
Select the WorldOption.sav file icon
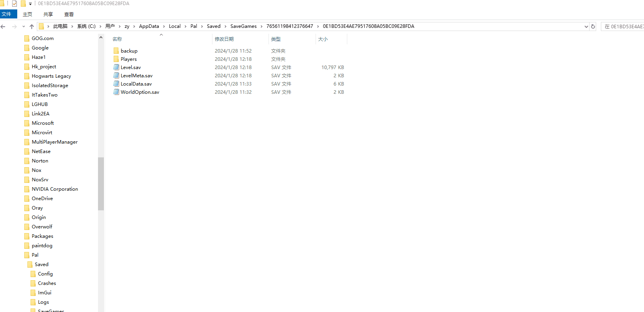coord(116,92)
